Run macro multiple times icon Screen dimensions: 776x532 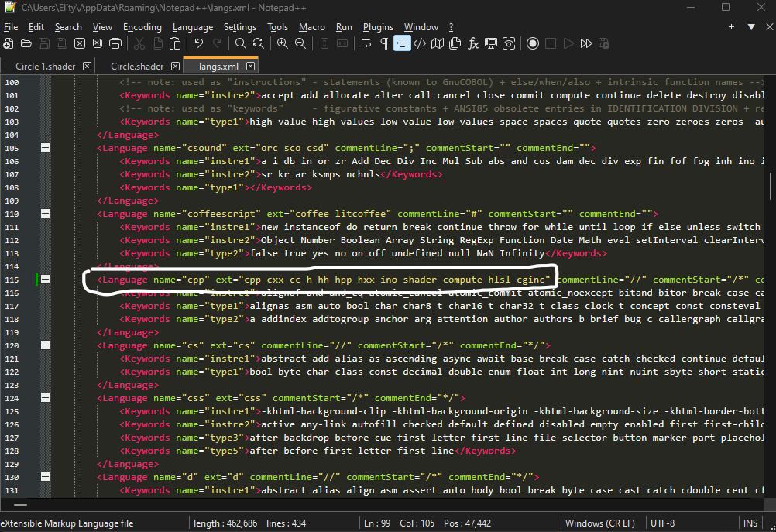[586, 43]
